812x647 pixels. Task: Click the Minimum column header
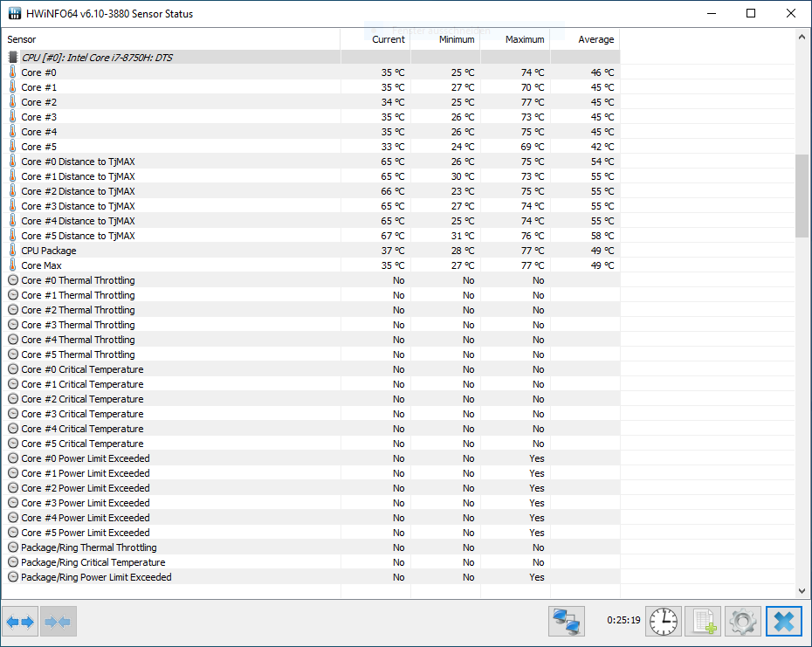click(445, 39)
